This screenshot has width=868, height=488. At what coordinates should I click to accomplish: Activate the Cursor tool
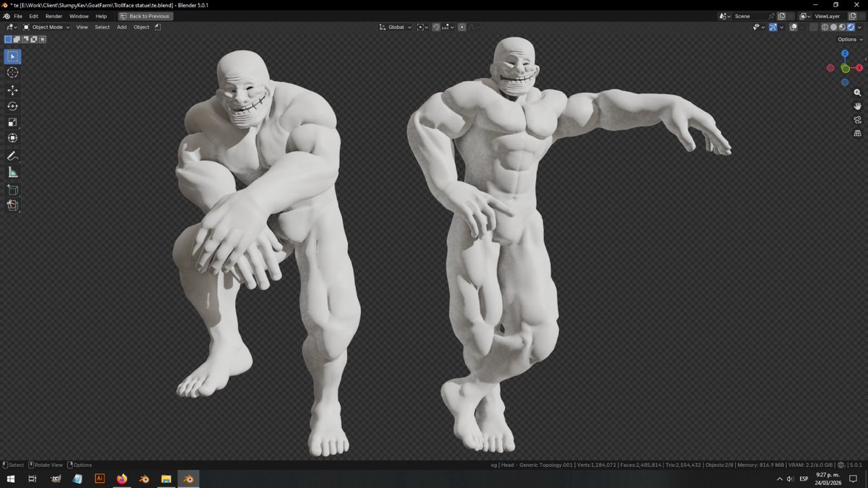tap(12, 72)
